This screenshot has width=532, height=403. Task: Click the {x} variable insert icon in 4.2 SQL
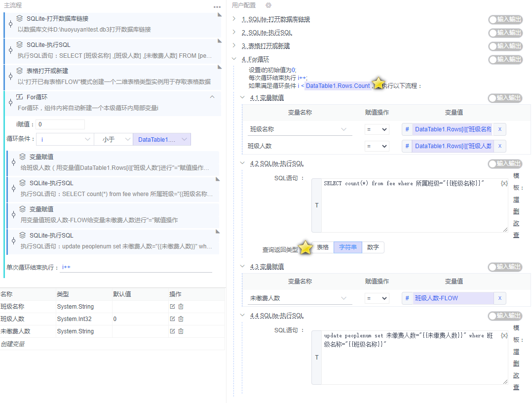[503, 183]
